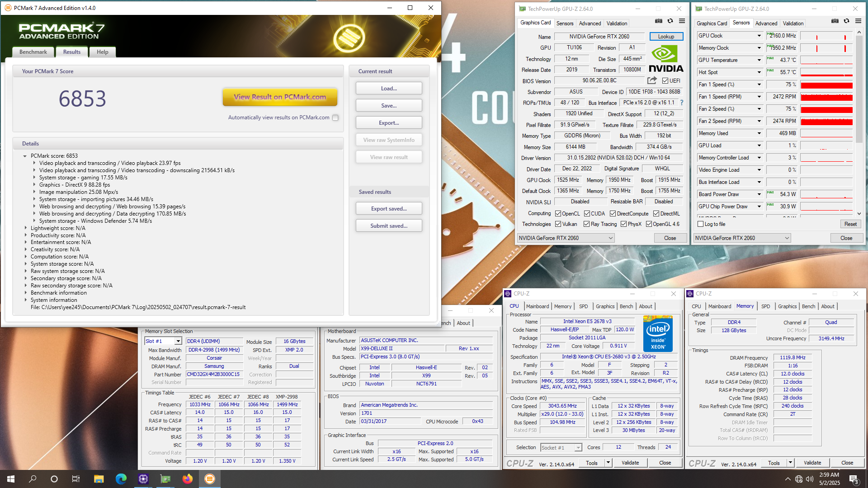Open the notification center icon in the system tray

click(x=854, y=479)
